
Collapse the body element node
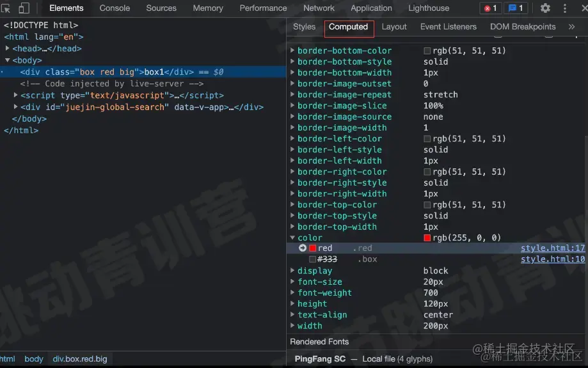pyautogui.click(x=7, y=60)
